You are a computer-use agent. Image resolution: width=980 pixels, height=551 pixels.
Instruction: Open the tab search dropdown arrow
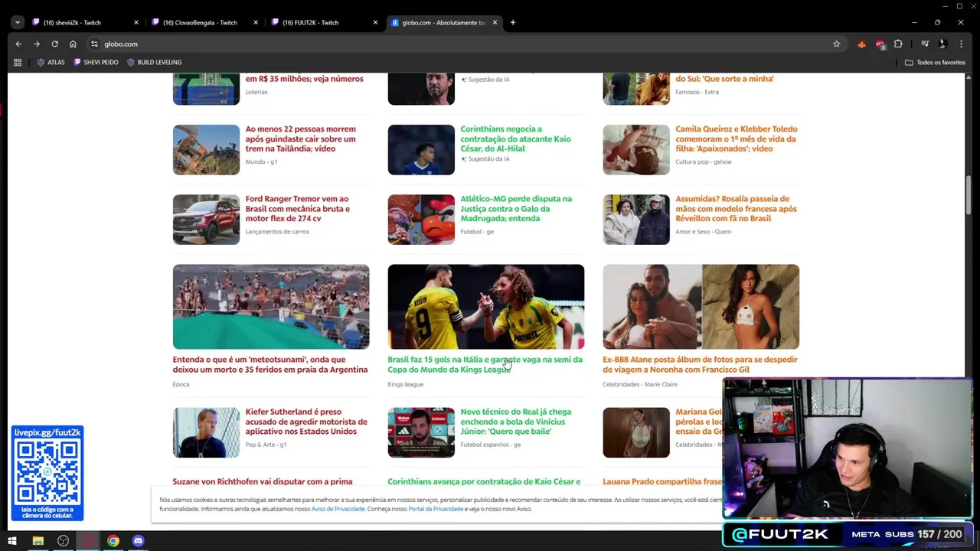tap(17, 22)
